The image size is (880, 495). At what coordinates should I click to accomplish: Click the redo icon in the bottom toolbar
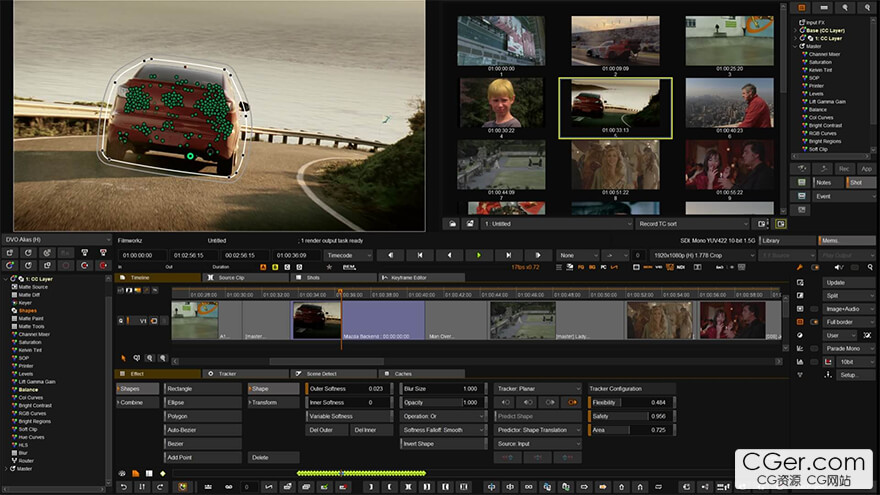(160, 487)
